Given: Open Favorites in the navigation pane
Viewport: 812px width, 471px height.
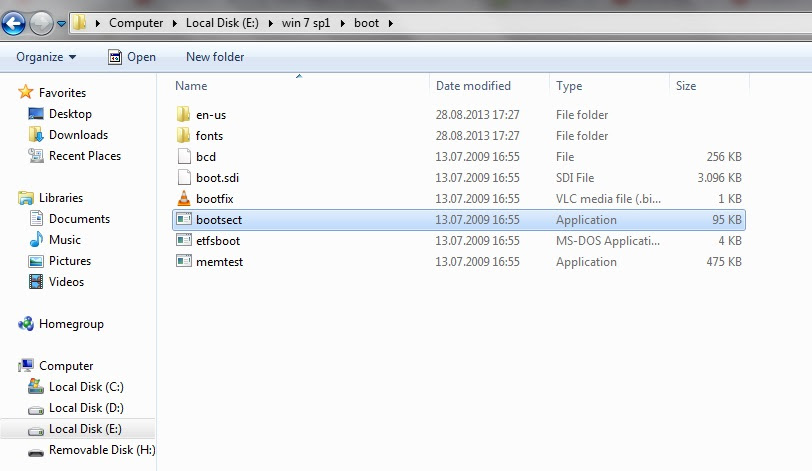Looking at the screenshot, I should pos(62,93).
